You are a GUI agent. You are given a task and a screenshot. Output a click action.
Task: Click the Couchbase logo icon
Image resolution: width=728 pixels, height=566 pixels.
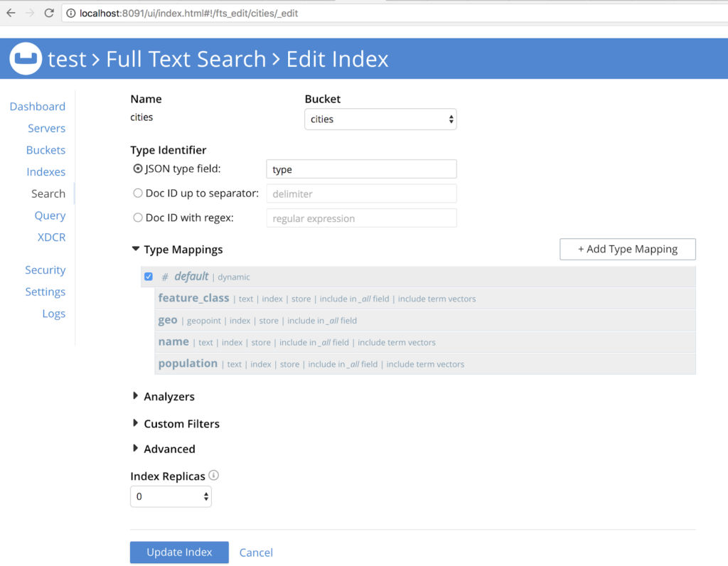pos(25,59)
